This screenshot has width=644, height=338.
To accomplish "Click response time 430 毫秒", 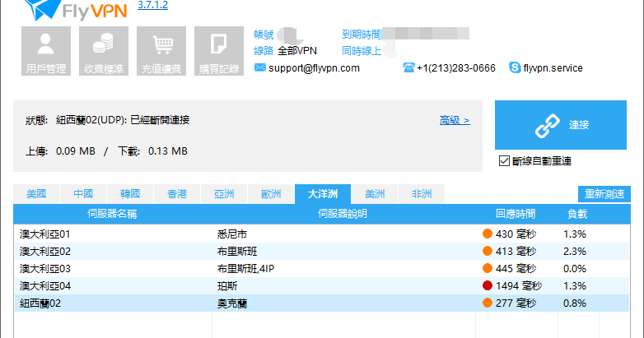I will tap(516, 234).
